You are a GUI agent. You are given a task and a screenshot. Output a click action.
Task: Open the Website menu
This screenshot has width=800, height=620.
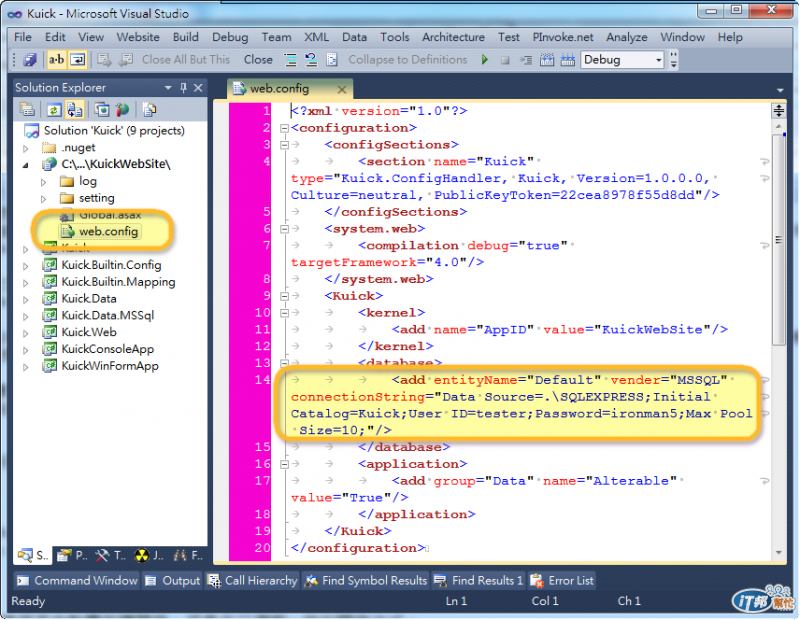click(x=138, y=37)
